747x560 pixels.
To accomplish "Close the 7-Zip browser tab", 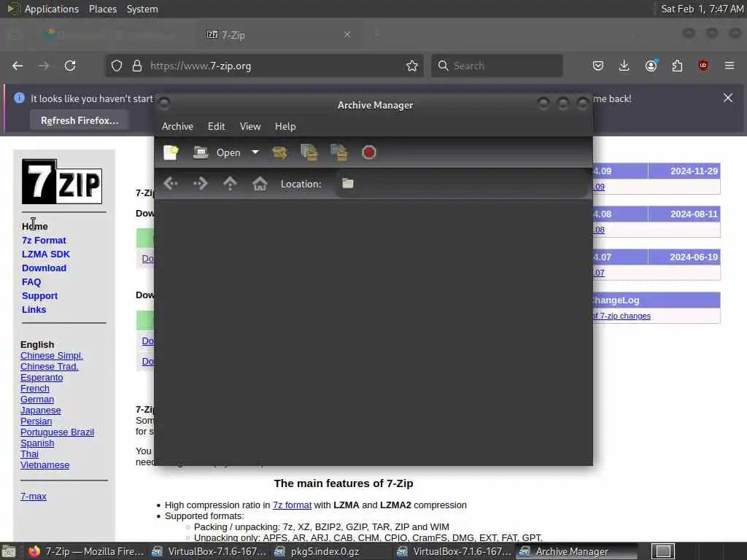I will click(x=347, y=34).
